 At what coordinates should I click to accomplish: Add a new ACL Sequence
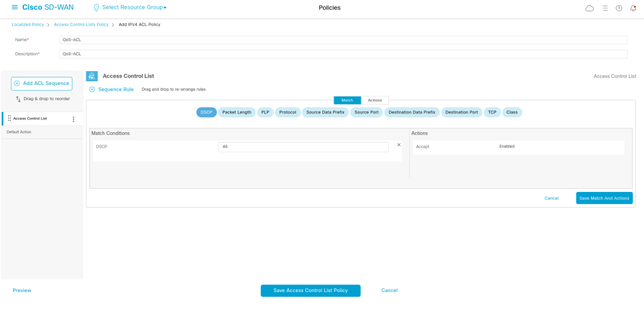(x=42, y=83)
